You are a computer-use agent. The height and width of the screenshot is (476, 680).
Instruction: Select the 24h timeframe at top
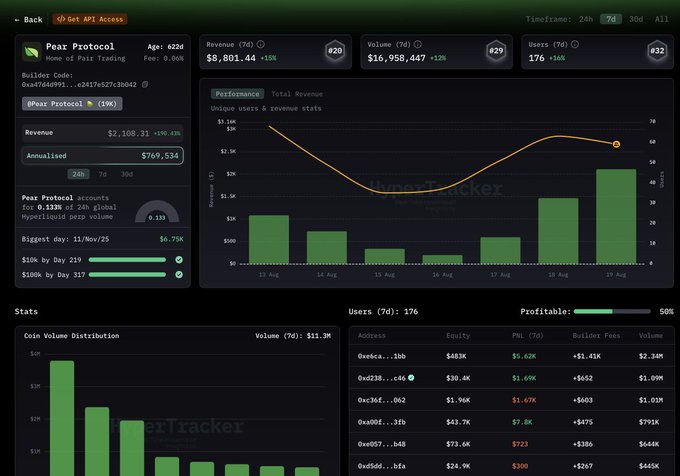pyautogui.click(x=585, y=19)
